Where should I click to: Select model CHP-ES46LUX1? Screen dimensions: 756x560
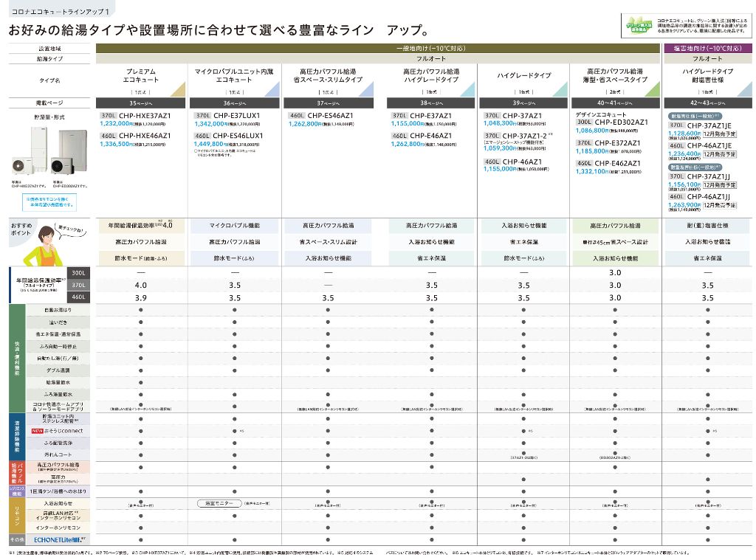[x=238, y=136]
